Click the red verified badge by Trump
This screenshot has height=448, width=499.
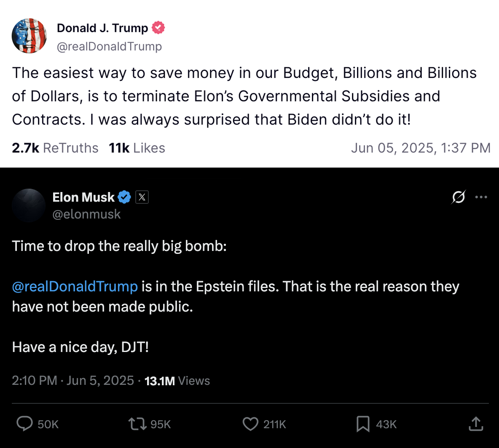158,28
